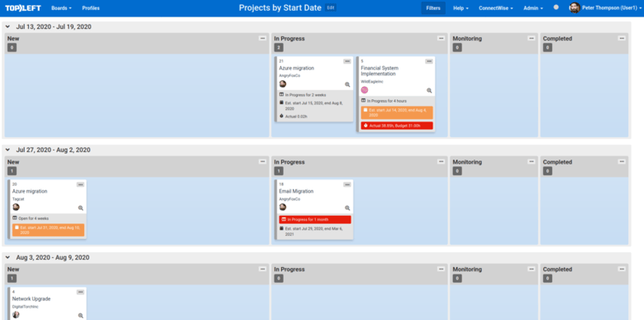The image size is (644, 320).
Task: Open the Profiles menu item
Action: (91, 8)
